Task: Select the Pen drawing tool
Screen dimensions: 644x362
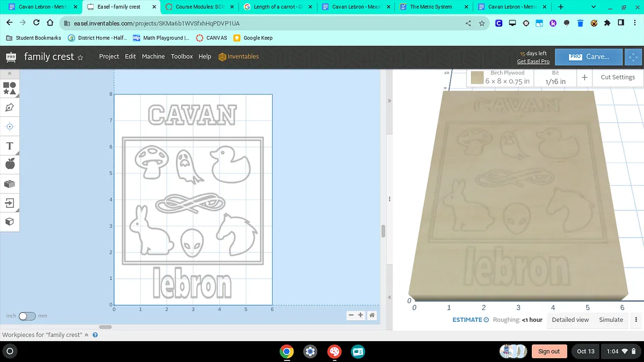Action: coord(10,107)
